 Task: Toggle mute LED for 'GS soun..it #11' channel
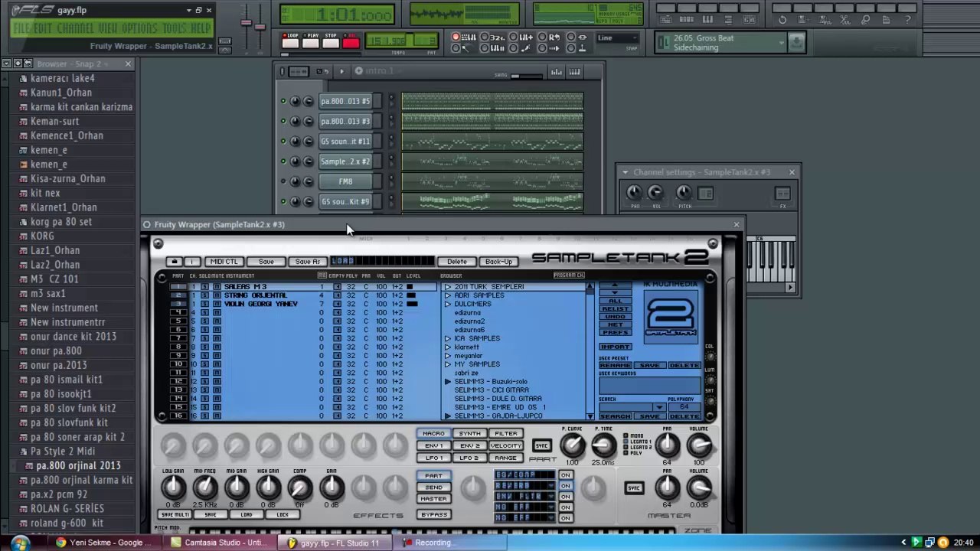(x=283, y=142)
